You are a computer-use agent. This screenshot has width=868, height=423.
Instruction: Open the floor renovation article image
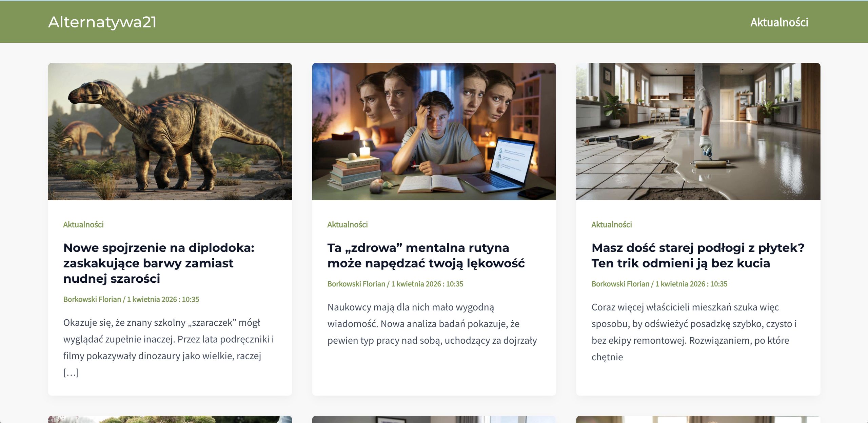click(698, 132)
